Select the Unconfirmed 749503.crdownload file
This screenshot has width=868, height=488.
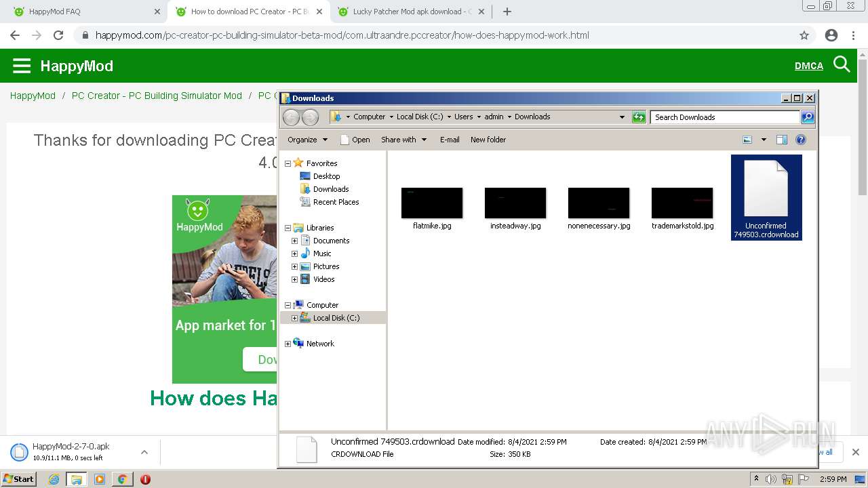[766, 197]
